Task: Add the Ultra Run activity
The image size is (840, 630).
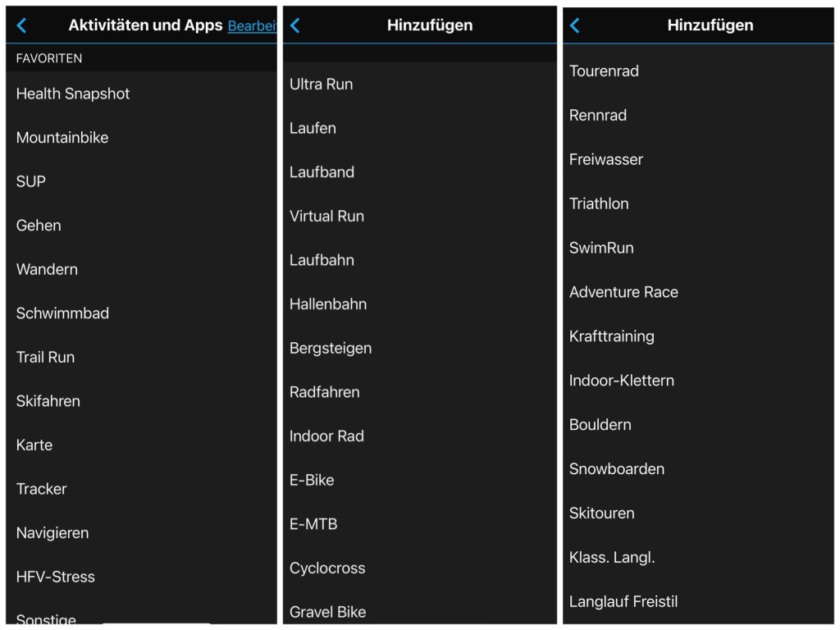Action: pos(322,84)
